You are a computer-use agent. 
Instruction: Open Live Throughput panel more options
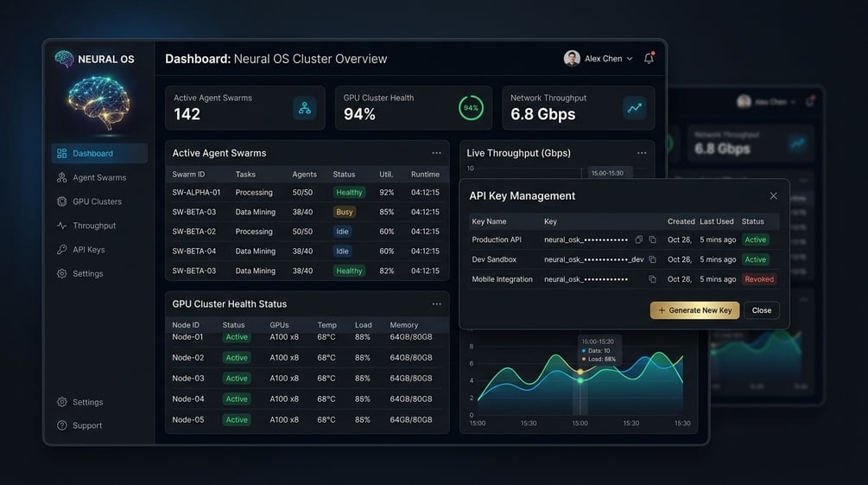[642, 153]
